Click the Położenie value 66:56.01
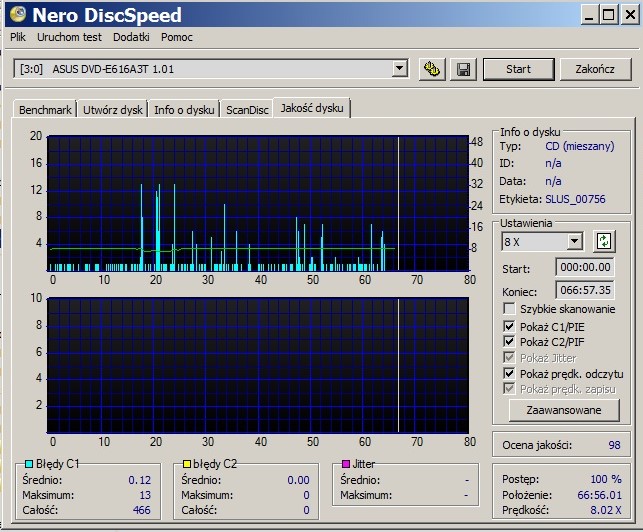Viewport: 643px width, 532px height. click(600, 495)
